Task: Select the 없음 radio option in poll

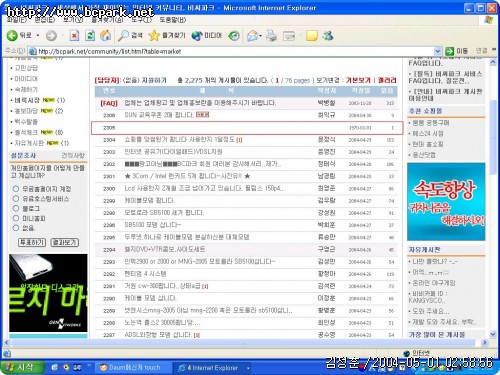Action: pos(16,228)
